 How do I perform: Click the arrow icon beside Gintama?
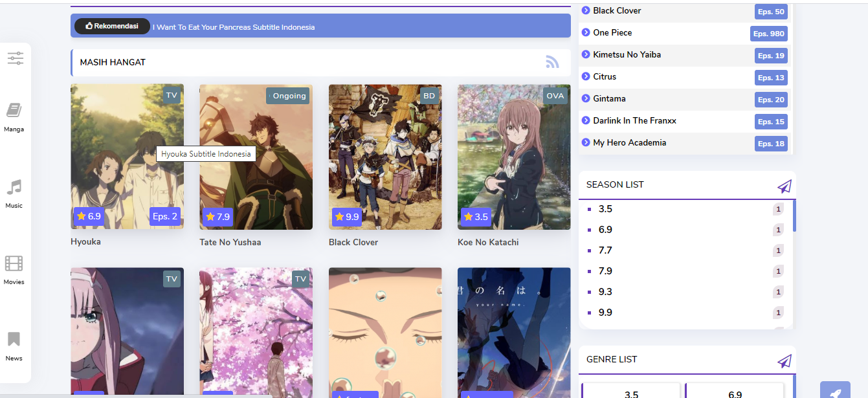pos(586,98)
